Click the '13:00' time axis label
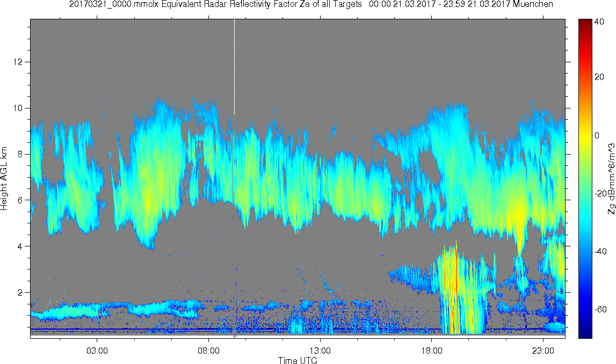The width and height of the screenshot is (616, 364). pyautogui.click(x=320, y=350)
